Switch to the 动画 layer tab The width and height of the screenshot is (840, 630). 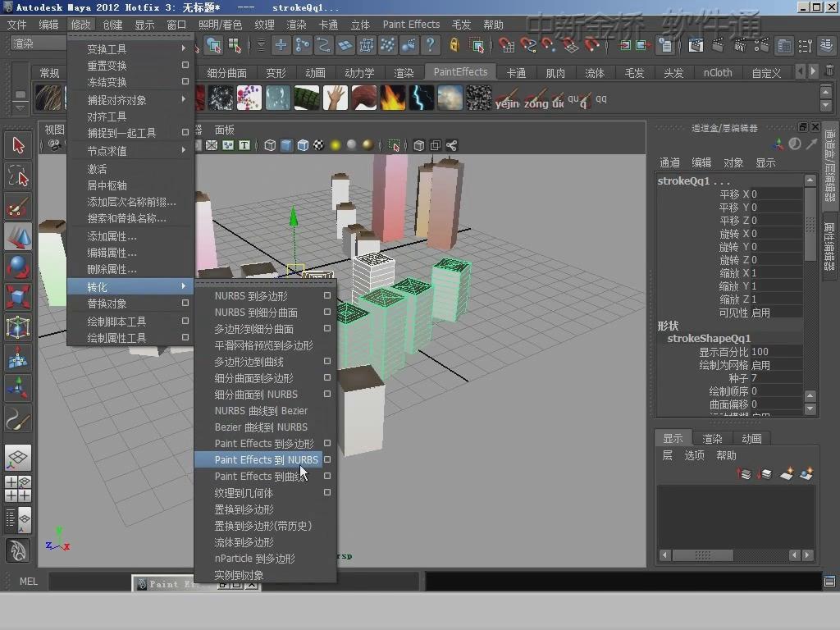(751, 439)
